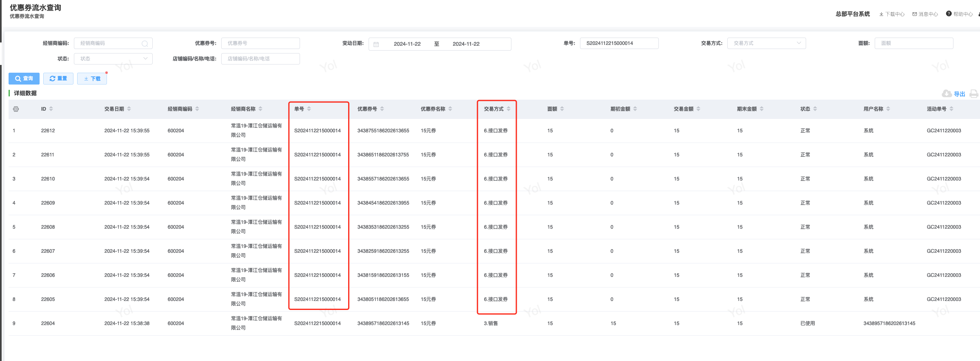Click the search icon in 经销商编码 field

144,44
